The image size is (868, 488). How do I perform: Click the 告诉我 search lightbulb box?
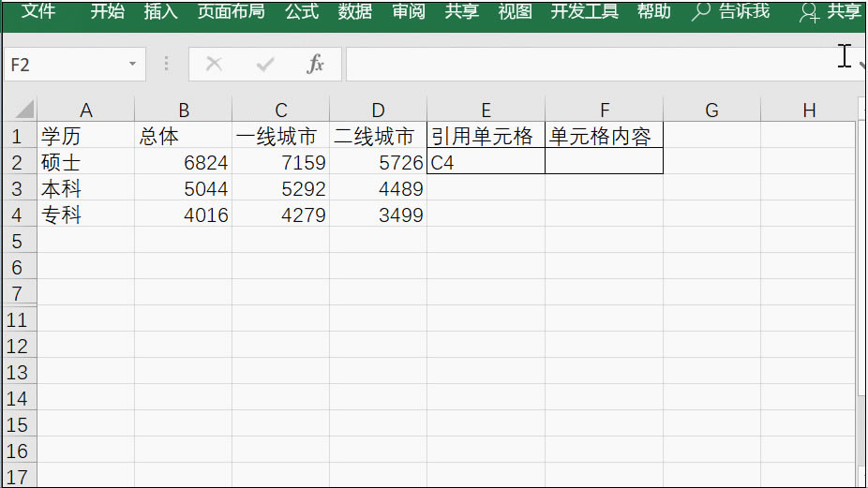tap(731, 11)
